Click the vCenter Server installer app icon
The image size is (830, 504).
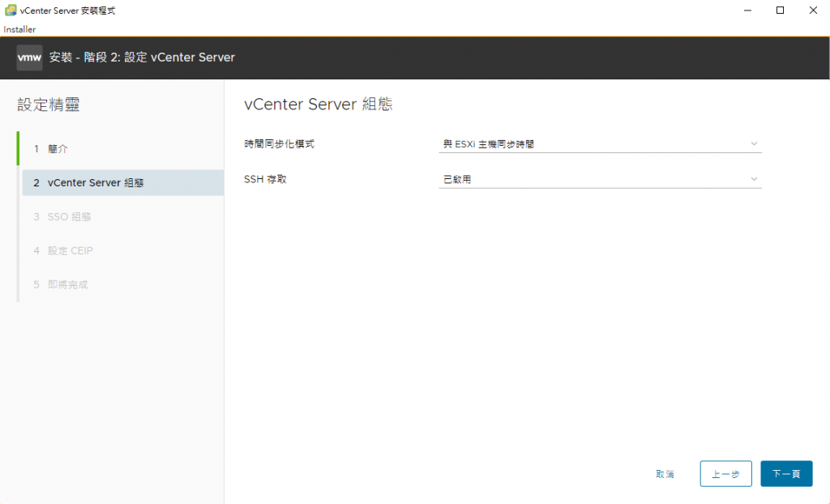(10, 10)
